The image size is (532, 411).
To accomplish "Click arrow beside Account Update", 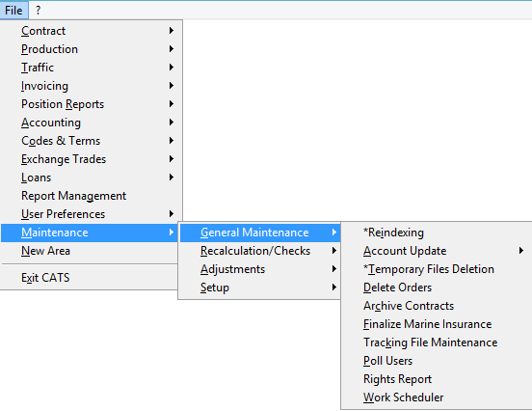I will pyautogui.click(x=521, y=251).
